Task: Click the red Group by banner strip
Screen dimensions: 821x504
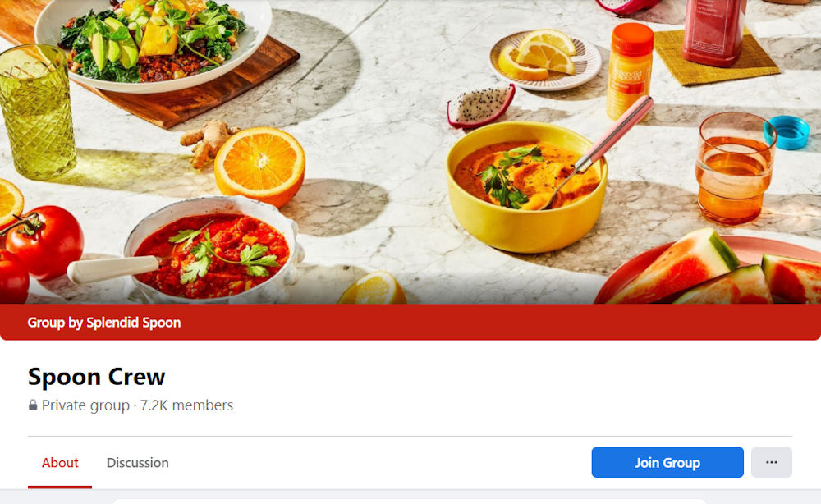Action: [x=410, y=323]
